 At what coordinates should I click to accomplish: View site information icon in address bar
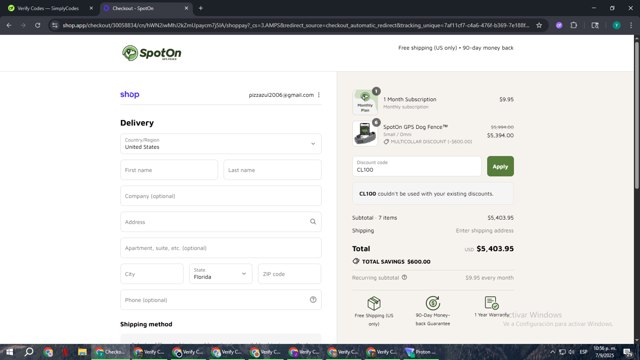coord(55,25)
